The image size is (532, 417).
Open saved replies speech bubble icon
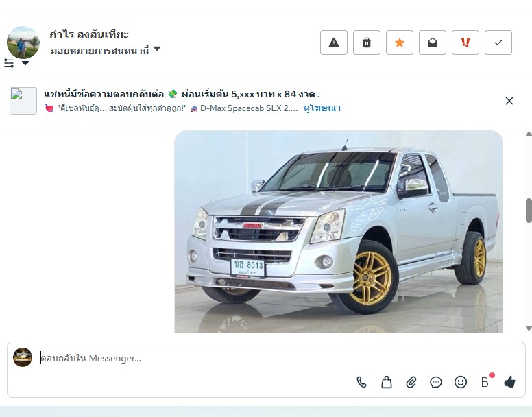click(435, 383)
